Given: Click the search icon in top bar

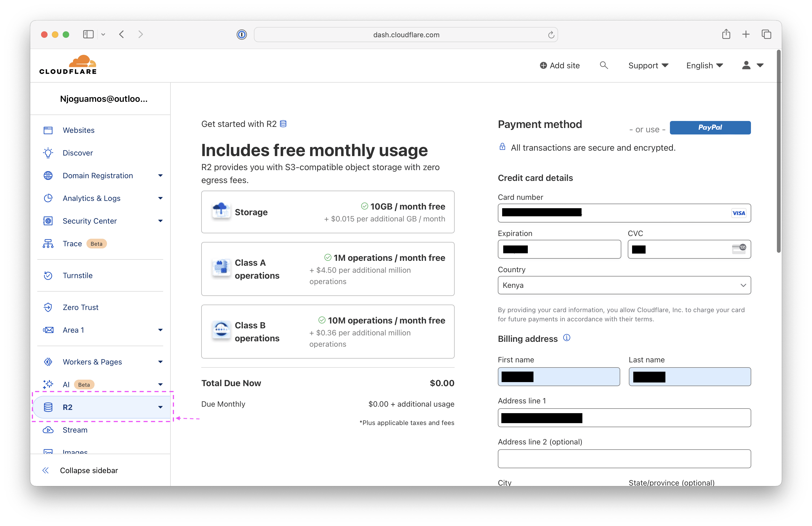Looking at the screenshot, I should coord(603,66).
